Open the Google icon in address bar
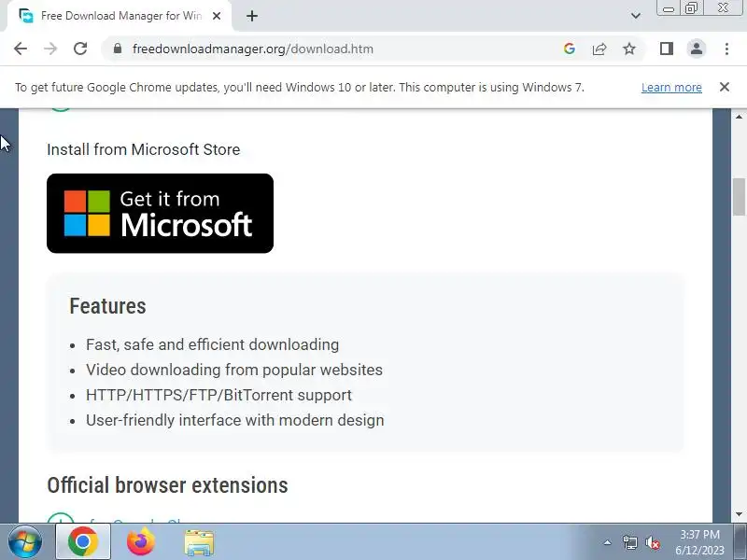Screen dimensions: 747x560 coord(570,49)
